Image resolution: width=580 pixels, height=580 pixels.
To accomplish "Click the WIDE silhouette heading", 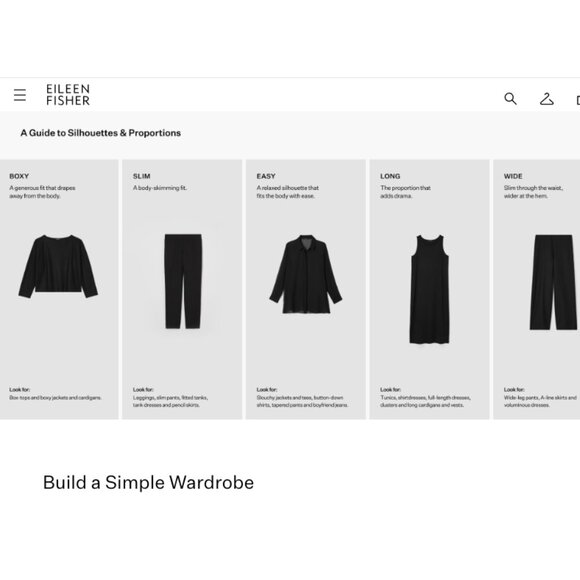I will click(x=513, y=176).
